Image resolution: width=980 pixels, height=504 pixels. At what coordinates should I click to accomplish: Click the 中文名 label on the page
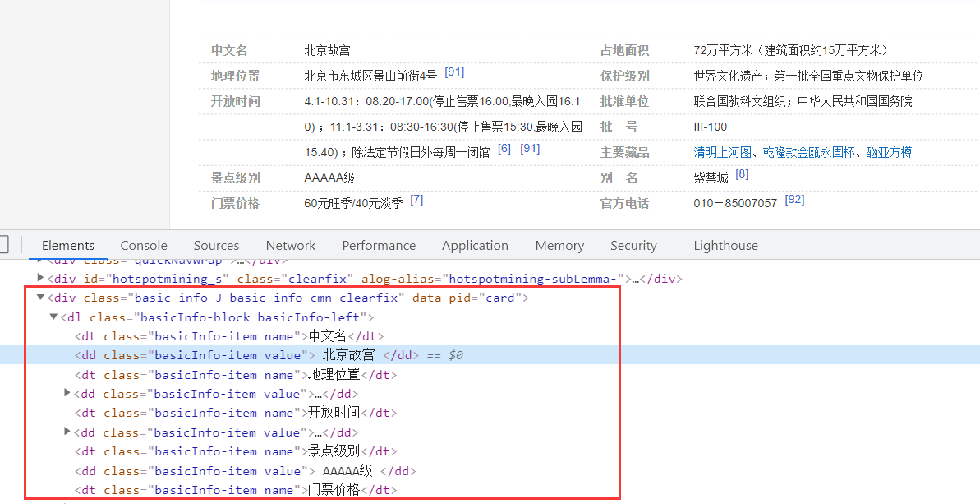(x=229, y=51)
